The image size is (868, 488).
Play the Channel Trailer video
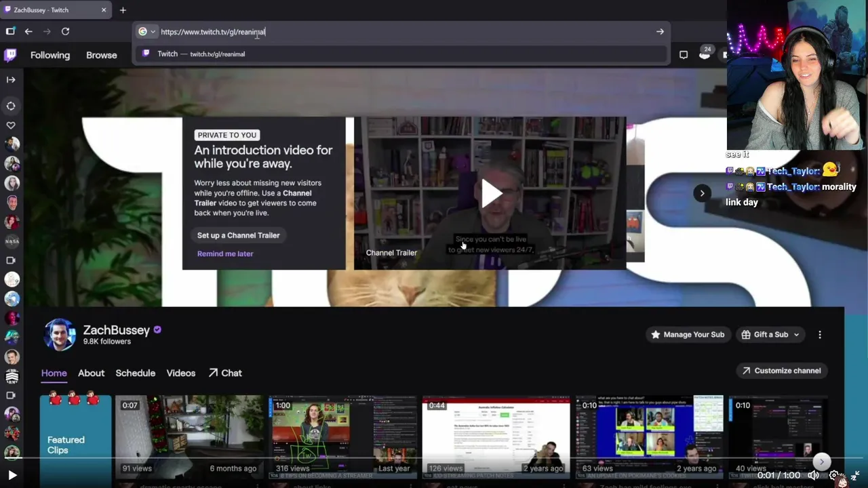click(x=491, y=193)
